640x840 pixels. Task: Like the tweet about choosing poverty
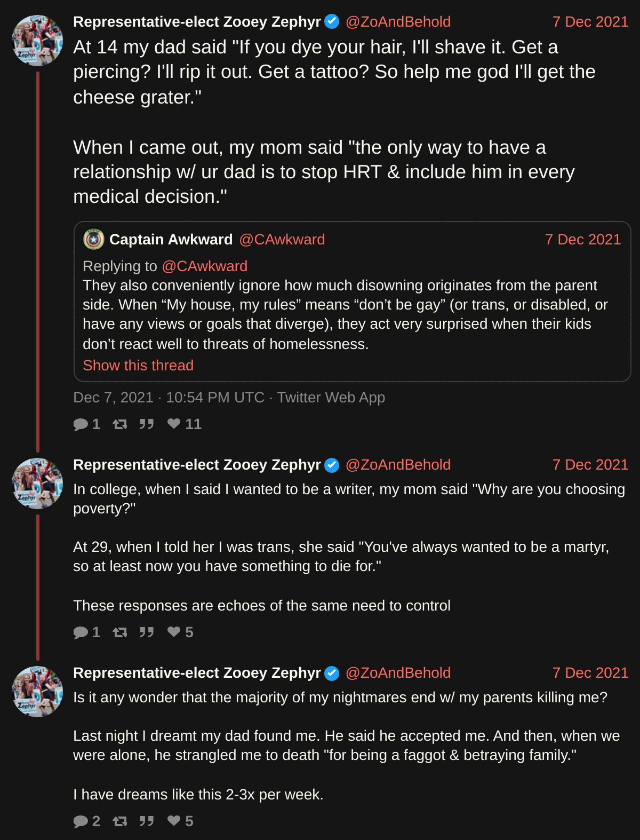[174, 632]
